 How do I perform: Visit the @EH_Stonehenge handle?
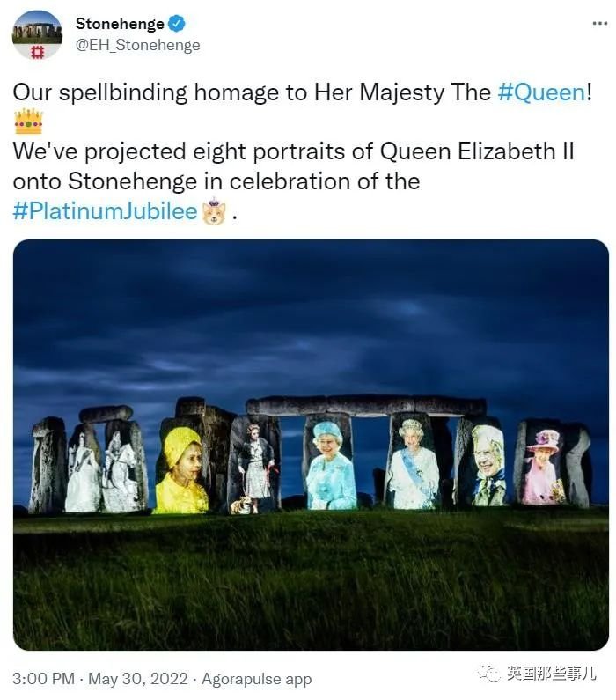[x=137, y=45]
